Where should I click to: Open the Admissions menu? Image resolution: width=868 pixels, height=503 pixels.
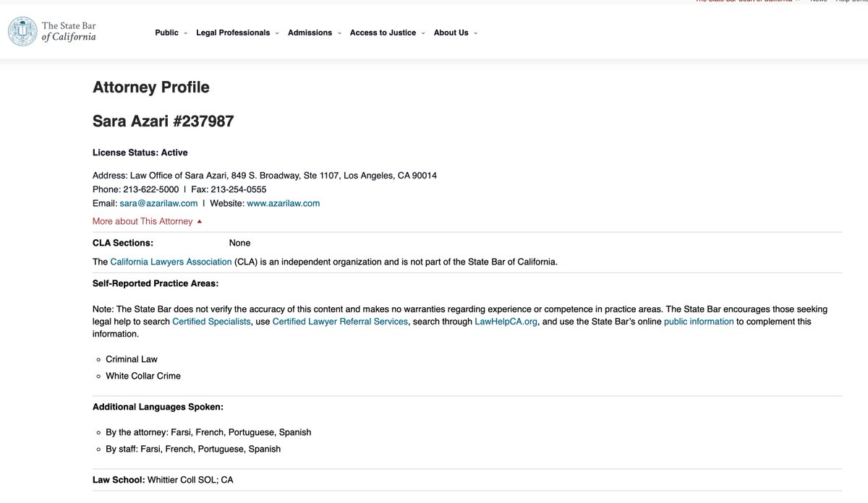pos(310,33)
